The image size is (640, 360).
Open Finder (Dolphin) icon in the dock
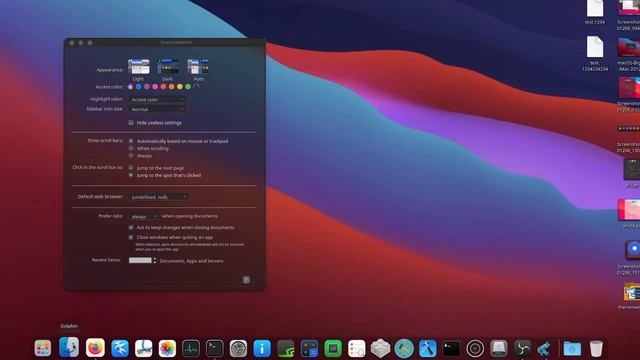(69, 347)
